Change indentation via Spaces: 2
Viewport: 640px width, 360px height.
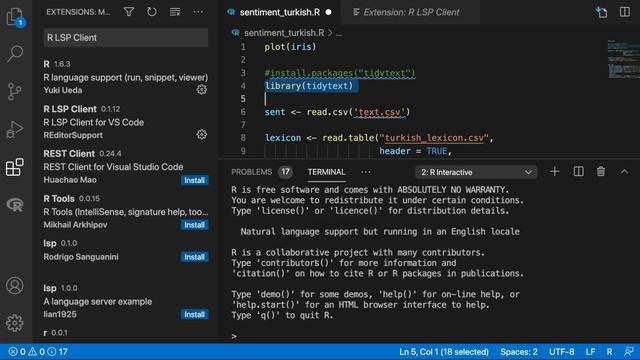click(519, 351)
